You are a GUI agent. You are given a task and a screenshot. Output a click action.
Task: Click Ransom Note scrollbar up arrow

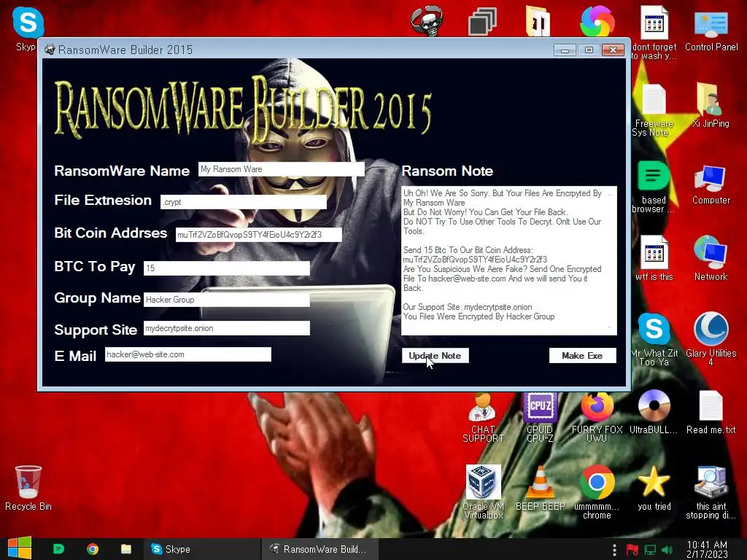(610, 194)
